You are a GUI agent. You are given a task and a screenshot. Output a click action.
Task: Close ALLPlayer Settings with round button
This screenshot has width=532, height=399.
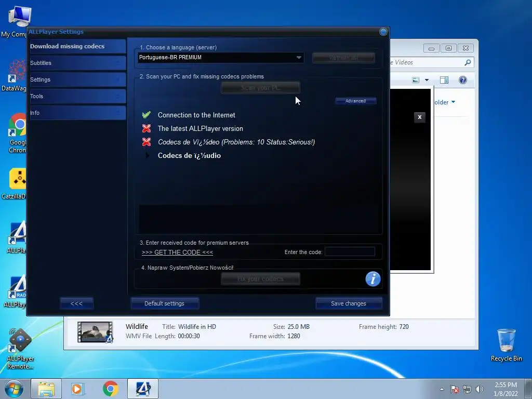383,32
